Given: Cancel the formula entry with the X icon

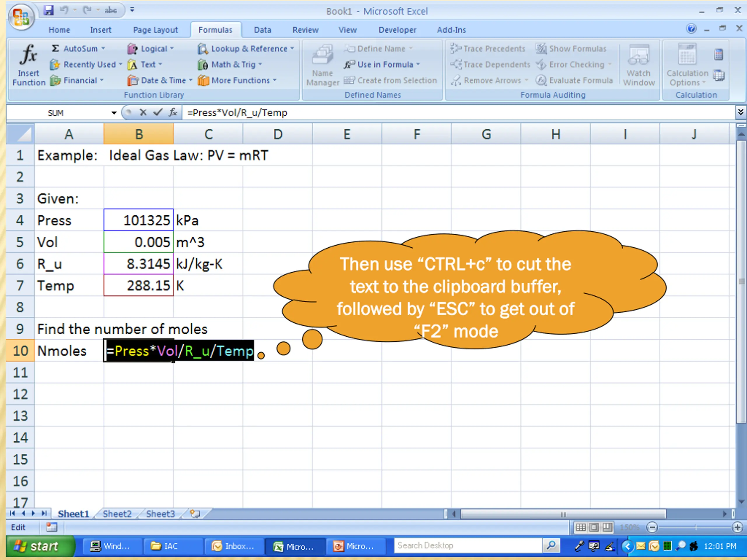Looking at the screenshot, I should click(x=143, y=112).
